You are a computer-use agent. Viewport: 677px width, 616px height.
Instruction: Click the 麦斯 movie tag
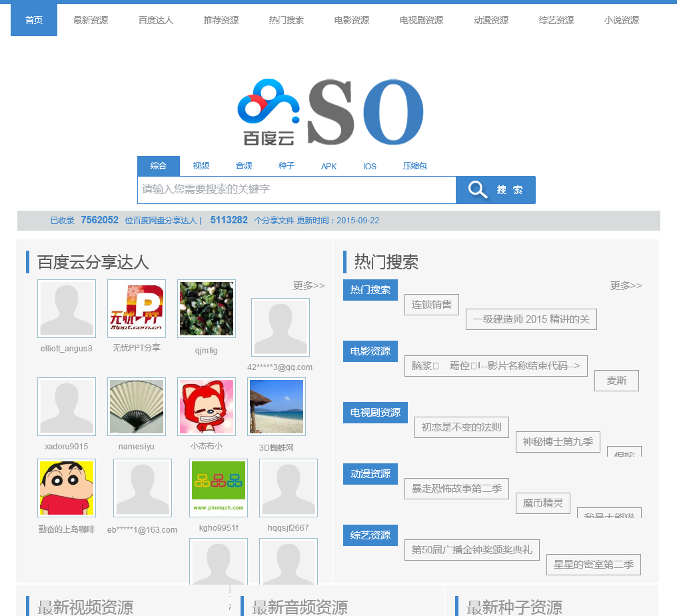click(x=616, y=381)
